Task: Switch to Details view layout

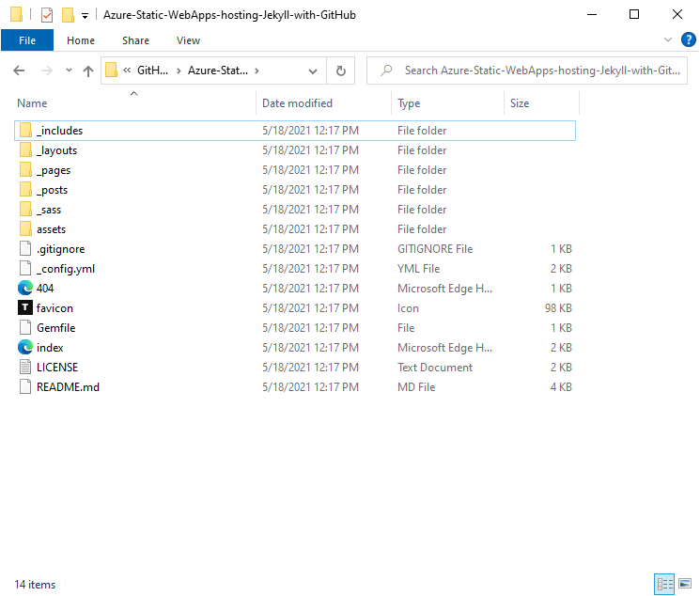Action: [664, 584]
